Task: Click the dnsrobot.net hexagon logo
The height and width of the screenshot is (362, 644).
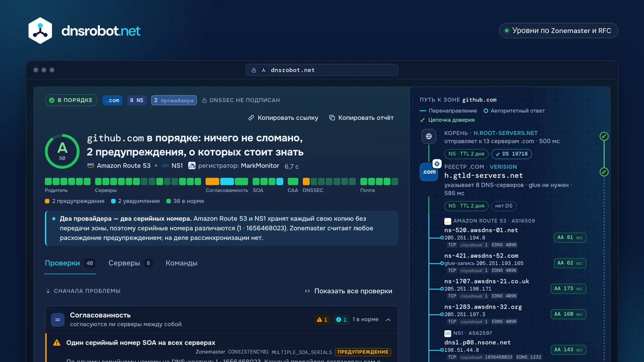Action: (40, 31)
